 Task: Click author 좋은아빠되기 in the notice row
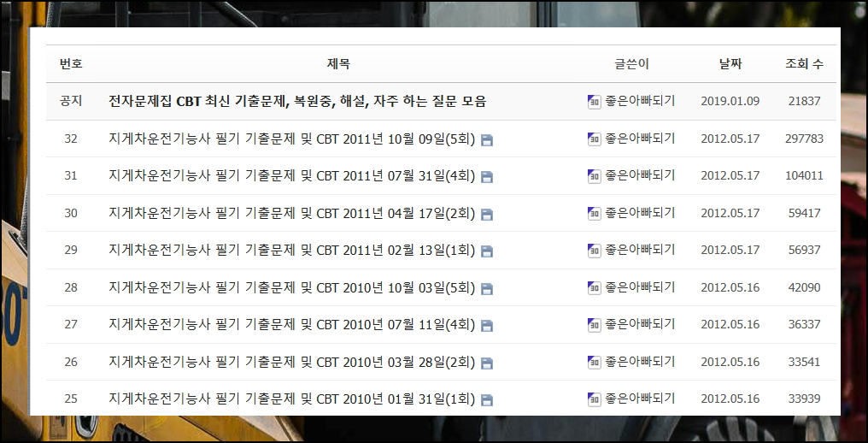click(x=640, y=101)
